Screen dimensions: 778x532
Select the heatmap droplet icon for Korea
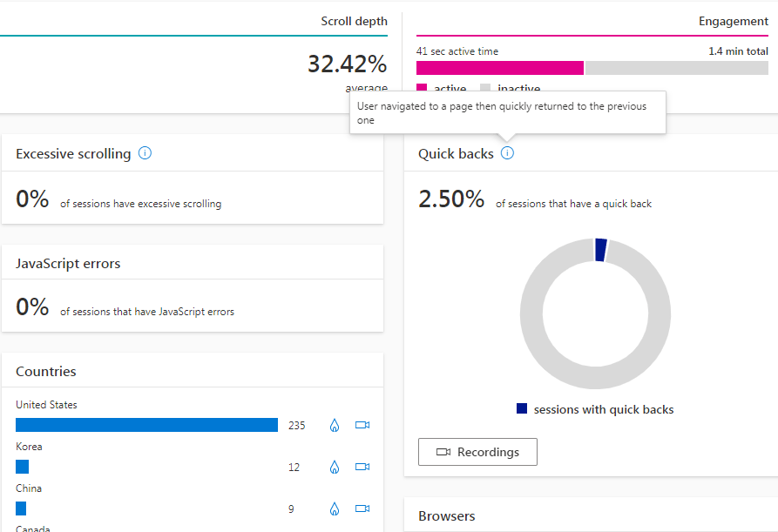point(334,467)
